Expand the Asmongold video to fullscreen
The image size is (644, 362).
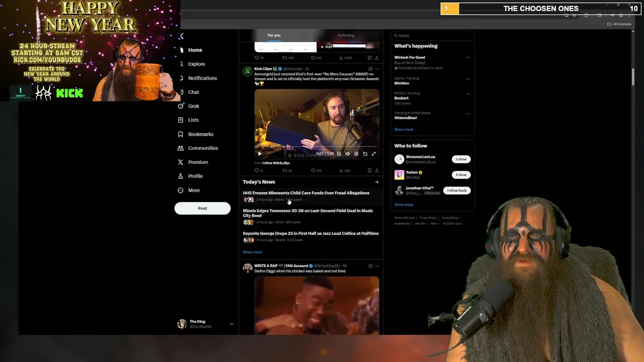[x=373, y=154]
